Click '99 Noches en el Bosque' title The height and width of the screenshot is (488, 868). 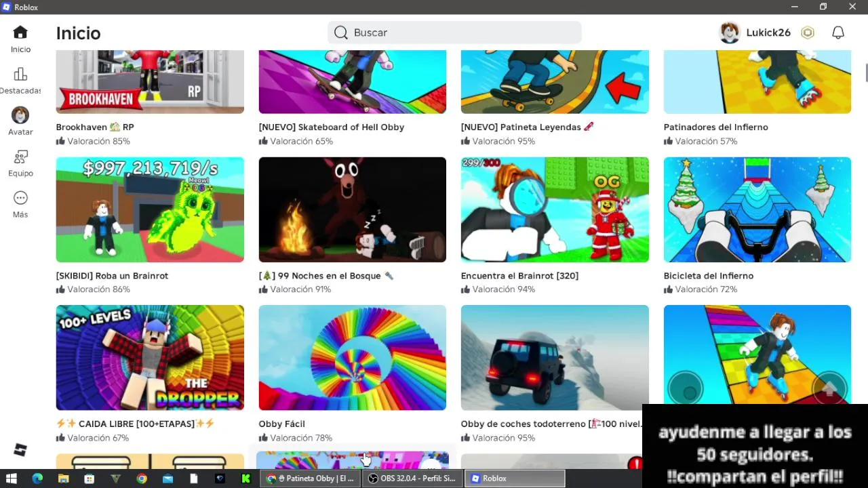[x=326, y=276]
